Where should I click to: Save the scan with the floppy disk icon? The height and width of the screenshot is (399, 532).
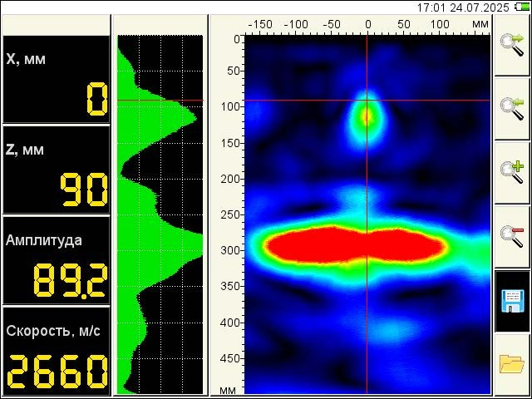coord(512,300)
